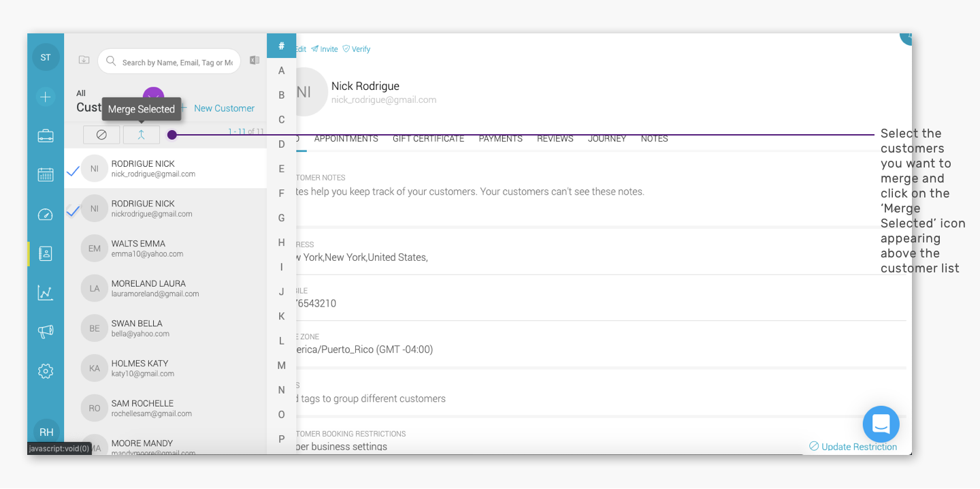Click the Excel export icon
The height and width of the screenshot is (489, 980).
[255, 60]
